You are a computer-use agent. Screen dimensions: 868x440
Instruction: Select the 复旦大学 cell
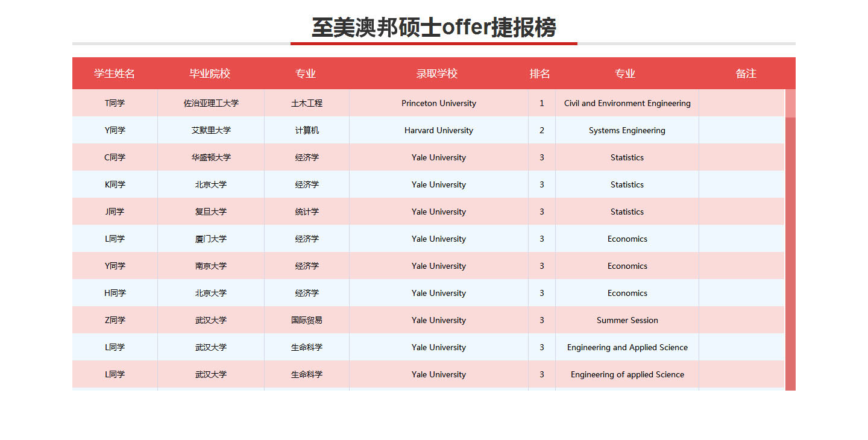[211, 212]
